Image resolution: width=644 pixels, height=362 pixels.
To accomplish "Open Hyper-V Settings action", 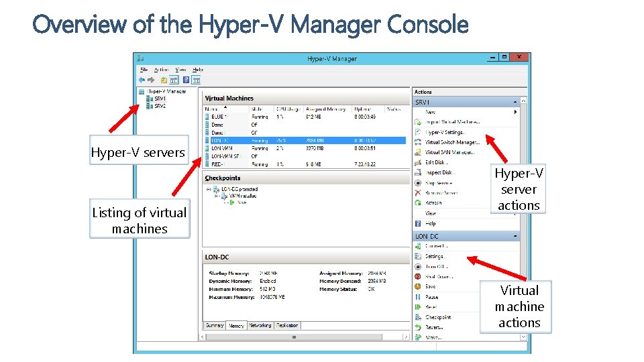I will [445, 132].
